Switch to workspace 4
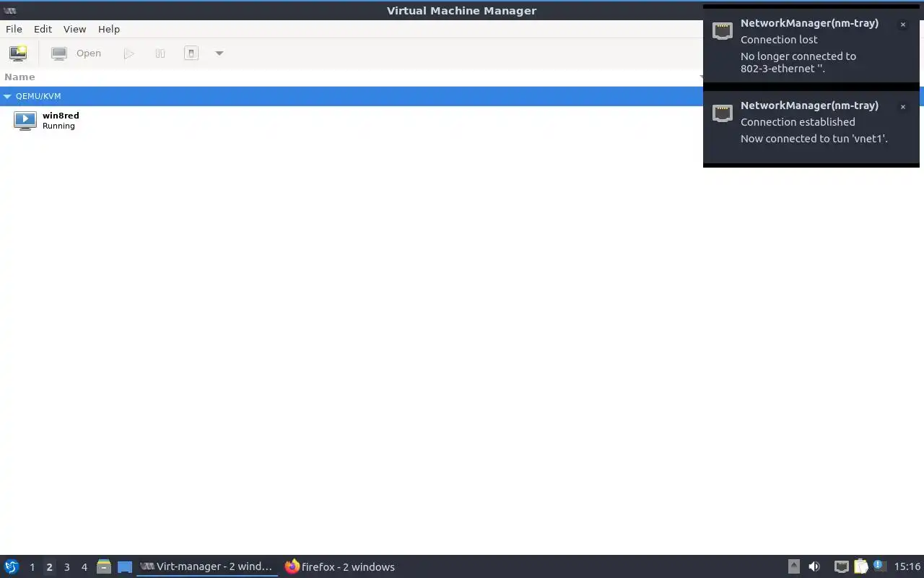The width and height of the screenshot is (924, 578). (84, 567)
